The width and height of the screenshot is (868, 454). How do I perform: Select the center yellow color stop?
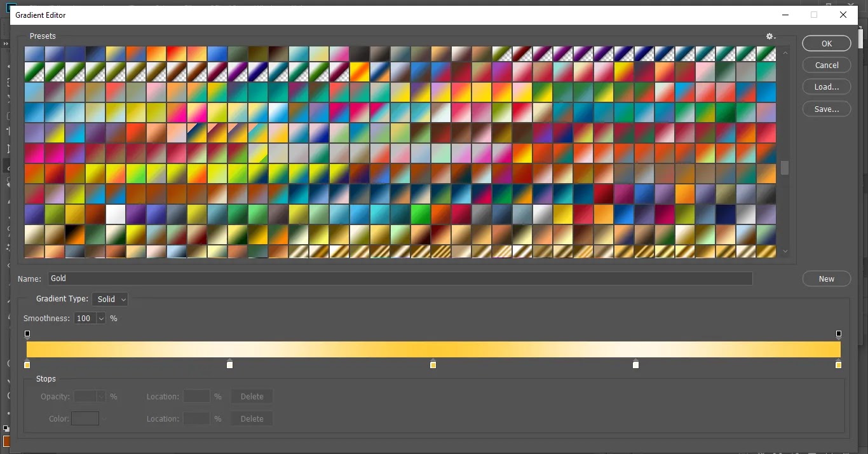(433, 364)
